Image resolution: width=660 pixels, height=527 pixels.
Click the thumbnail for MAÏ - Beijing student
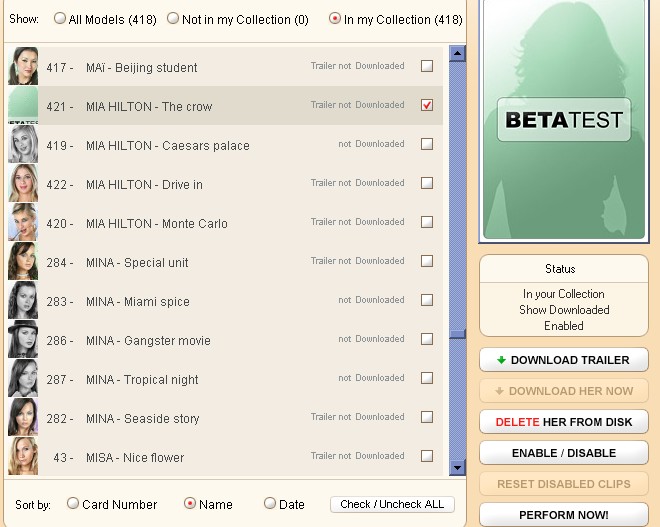point(23,67)
